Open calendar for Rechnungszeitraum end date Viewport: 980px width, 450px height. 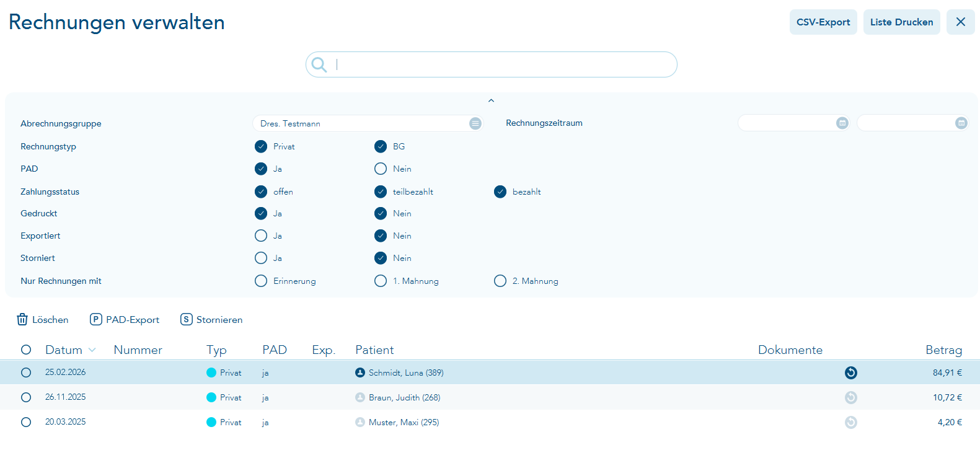pyautogui.click(x=961, y=123)
